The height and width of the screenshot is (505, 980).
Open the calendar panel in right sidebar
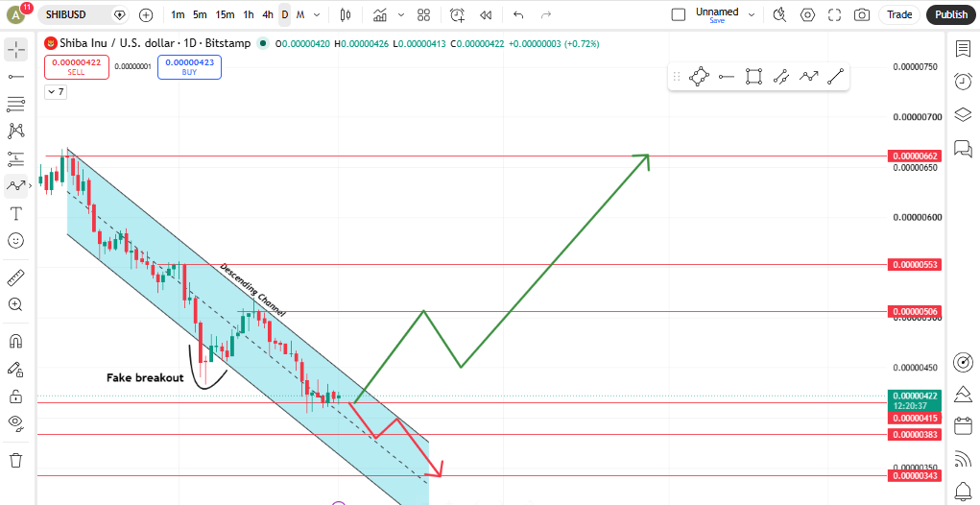pos(963,426)
